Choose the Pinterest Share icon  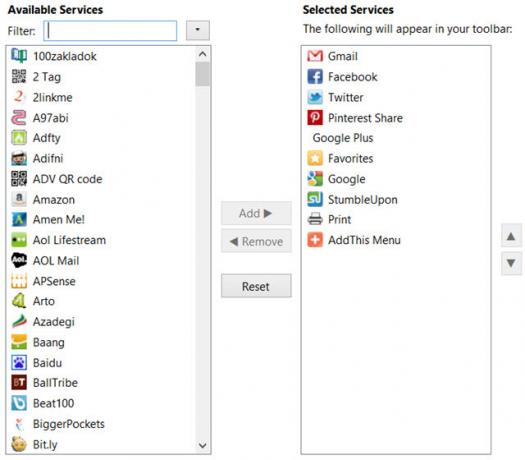click(315, 118)
